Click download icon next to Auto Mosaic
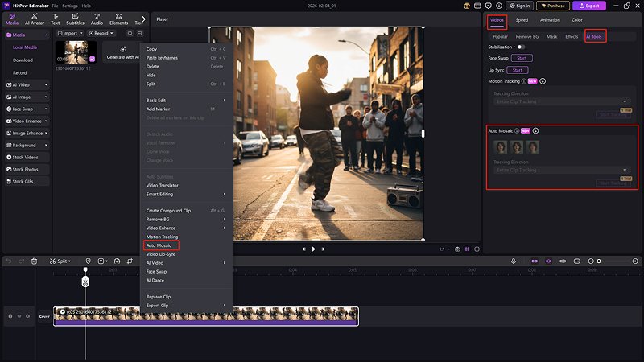Screen dimensions: 644x362 pyautogui.click(x=535, y=130)
